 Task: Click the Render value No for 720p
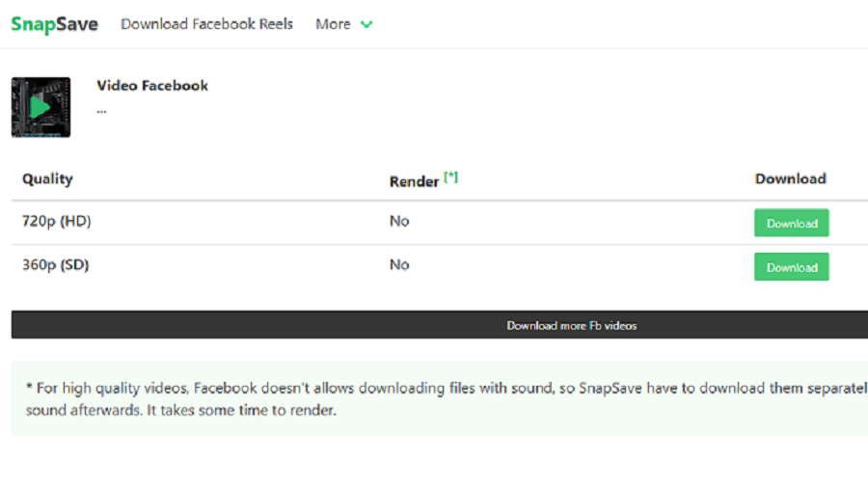tap(399, 222)
